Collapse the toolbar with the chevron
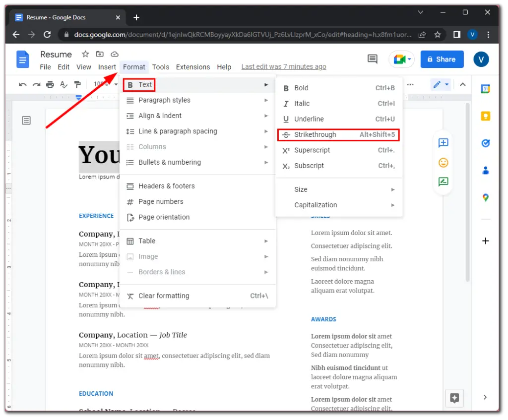 (x=462, y=84)
